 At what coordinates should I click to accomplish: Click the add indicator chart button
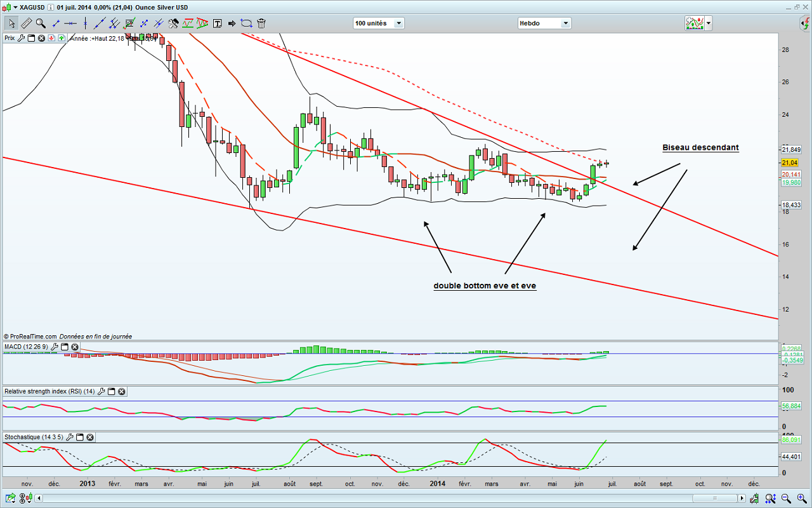pos(694,23)
